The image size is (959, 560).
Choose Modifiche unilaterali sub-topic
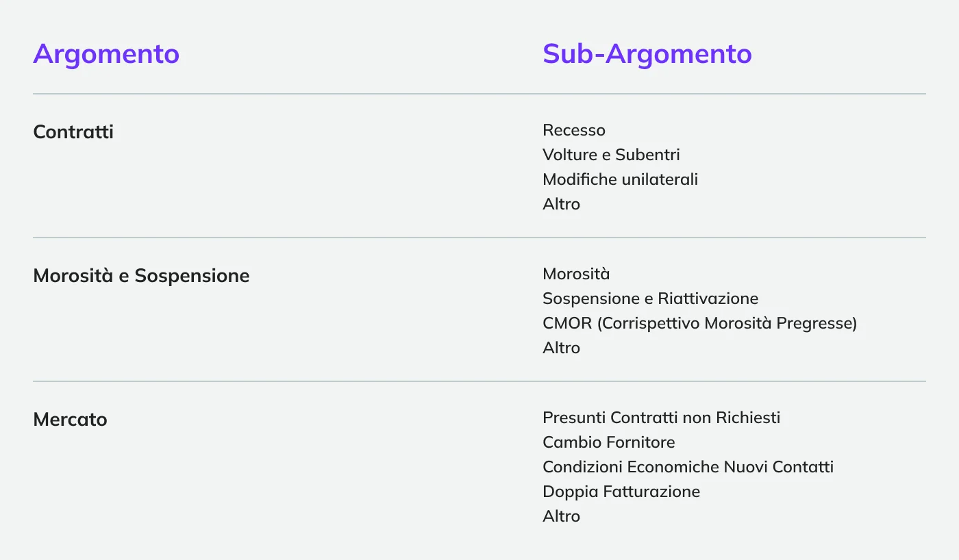pyautogui.click(x=620, y=179)
